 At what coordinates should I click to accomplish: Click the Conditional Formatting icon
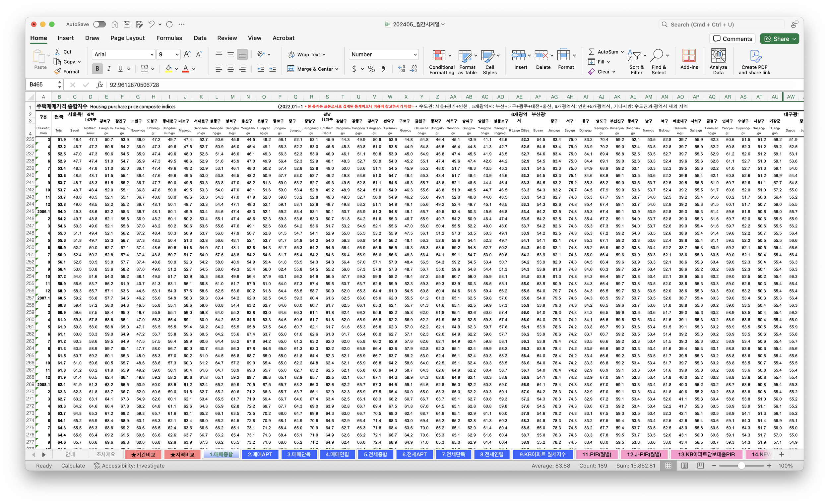coord(439,56)
